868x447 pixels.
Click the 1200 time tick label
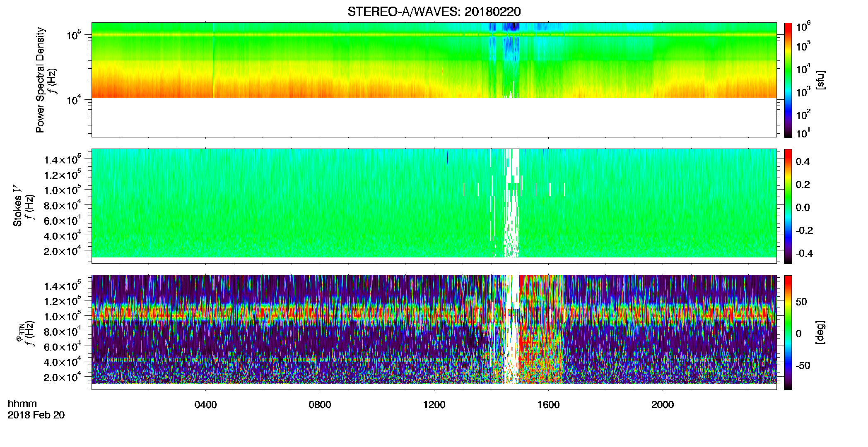tap(434, 404)
